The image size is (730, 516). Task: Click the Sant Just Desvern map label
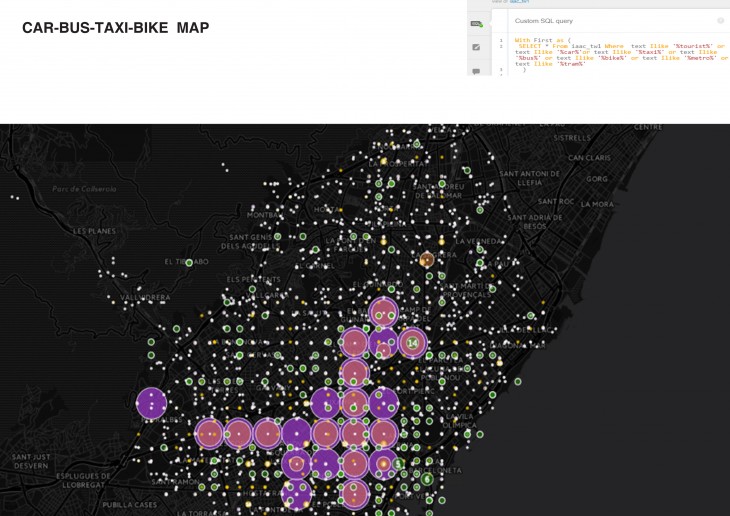[x=30, y=461]
